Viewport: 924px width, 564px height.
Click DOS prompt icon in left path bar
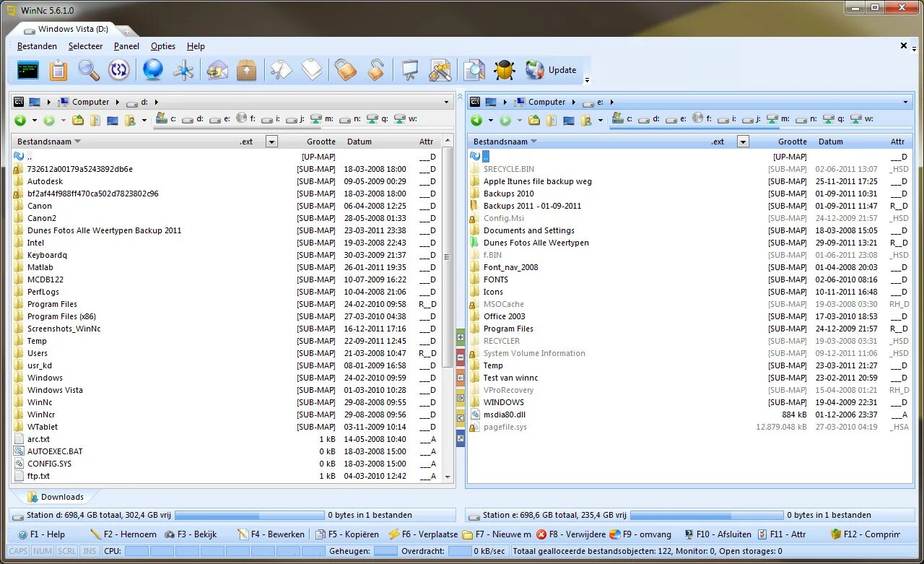[x=19, y=102]
